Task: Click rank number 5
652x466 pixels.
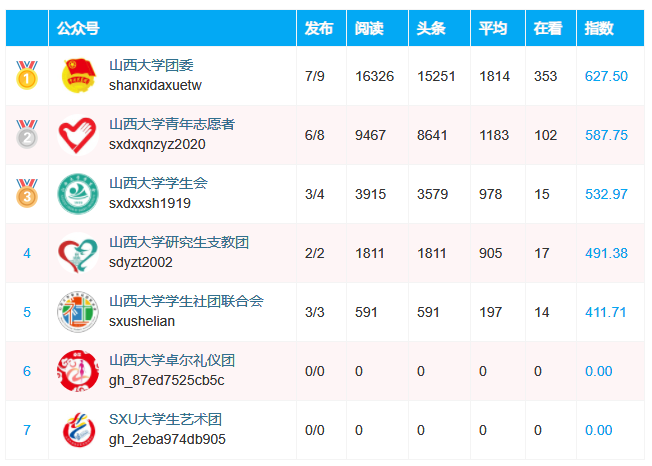Action: pos(27,312)
